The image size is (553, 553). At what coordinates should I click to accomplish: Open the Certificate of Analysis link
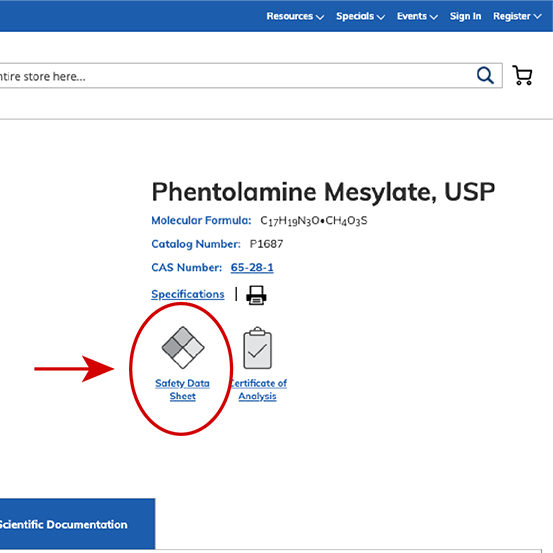pos(258,389)
